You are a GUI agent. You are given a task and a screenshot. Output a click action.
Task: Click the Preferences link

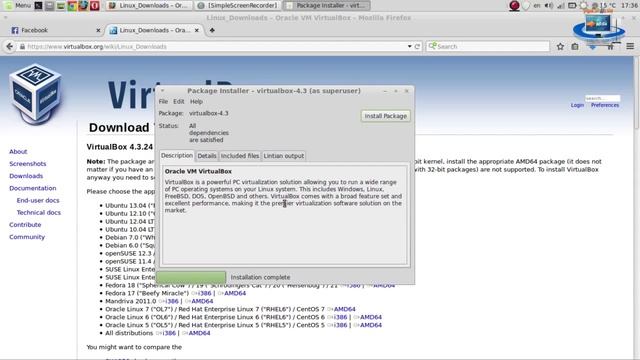pos(605,105)
